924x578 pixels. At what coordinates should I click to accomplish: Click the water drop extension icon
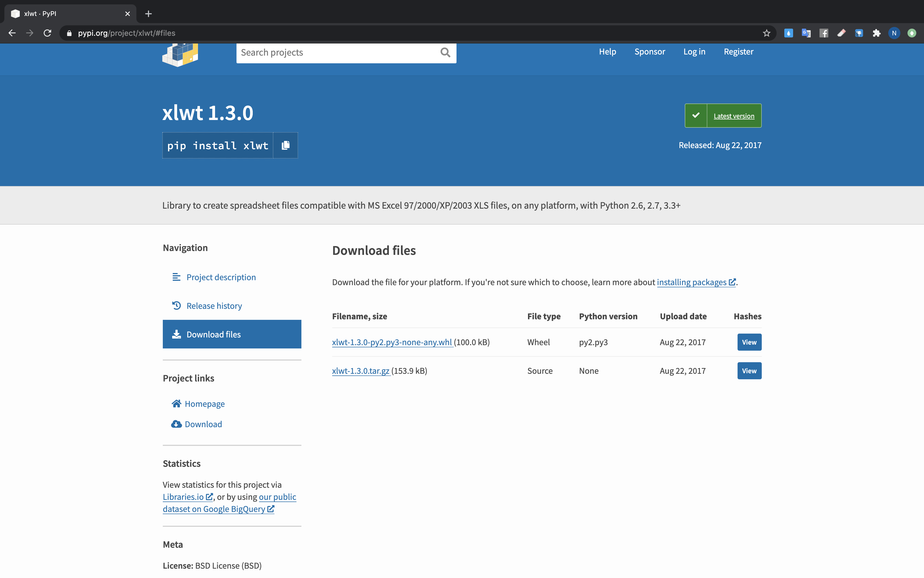point(788,33)
